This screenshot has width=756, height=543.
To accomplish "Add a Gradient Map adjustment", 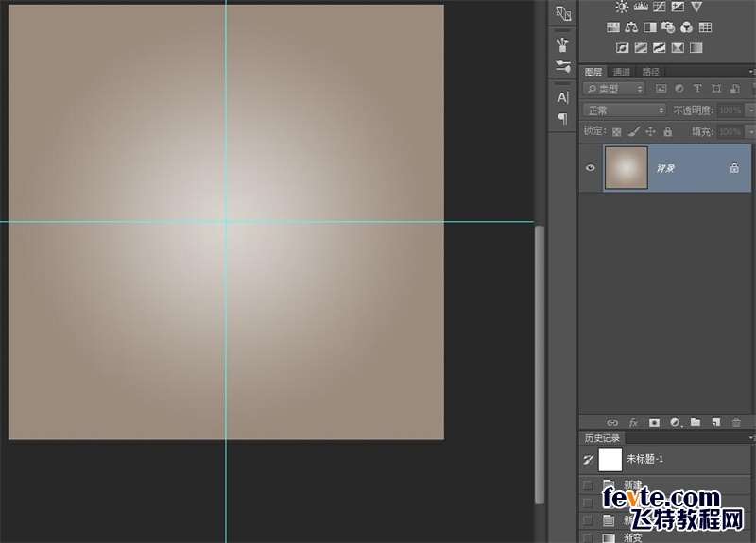I will [696, 48].
